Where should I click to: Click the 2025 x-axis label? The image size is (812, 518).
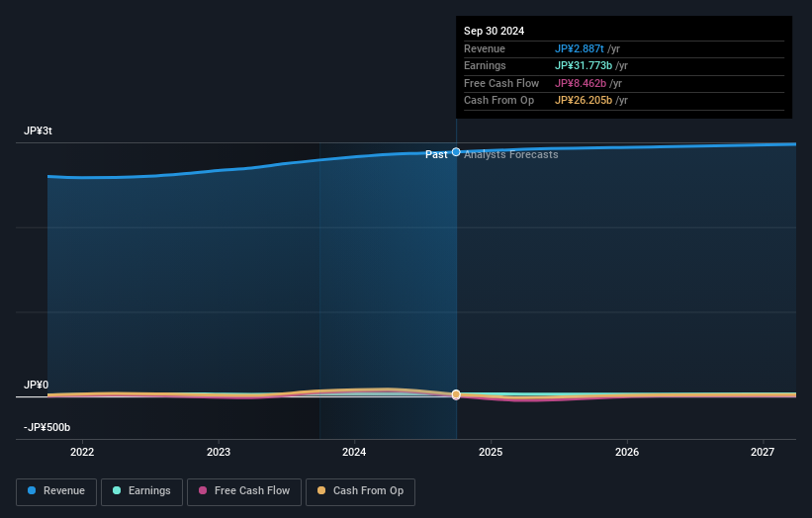(491, 452)
